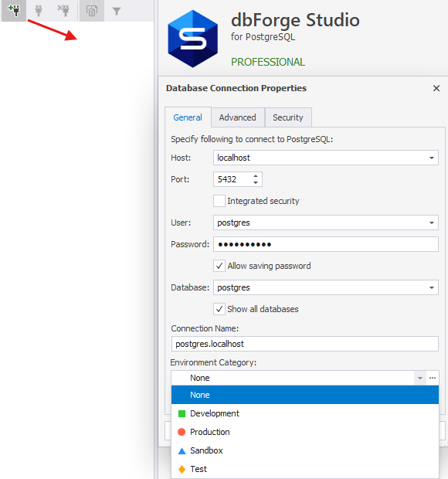This screenshot has width=448, height=479.
Task: Click the Filter funnel toolbar icon
Action: (x=117, y=12)
